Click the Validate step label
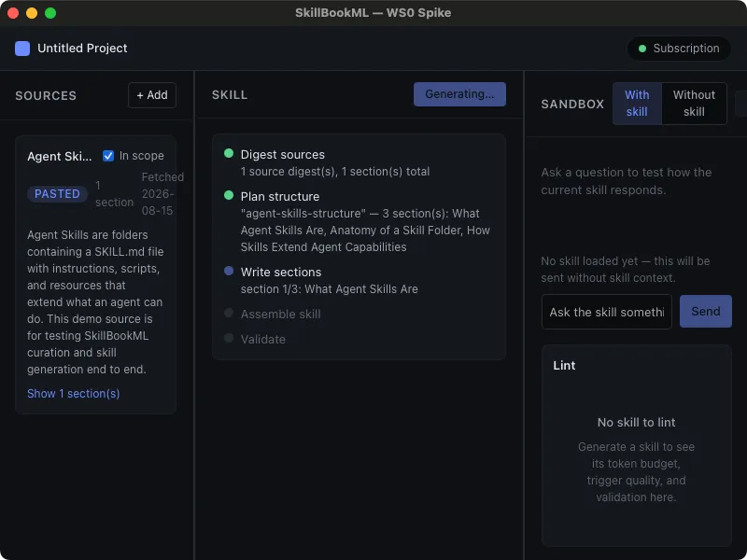The height and width of the screenshot is (560, 747). coord(263,340)
